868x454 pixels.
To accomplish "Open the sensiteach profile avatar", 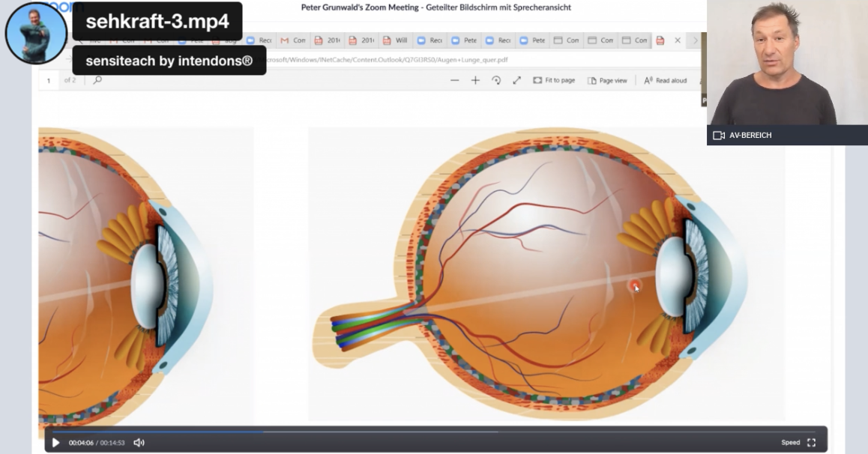I will (x=36, y=33).
